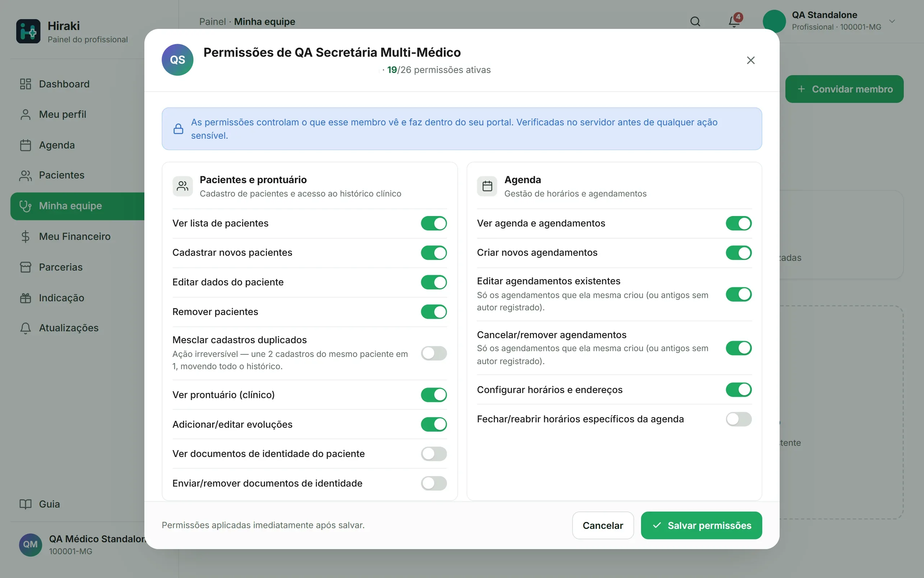Click the QS avatar in dialog header
The image size is (924, 578).
(x=178, y=60)
